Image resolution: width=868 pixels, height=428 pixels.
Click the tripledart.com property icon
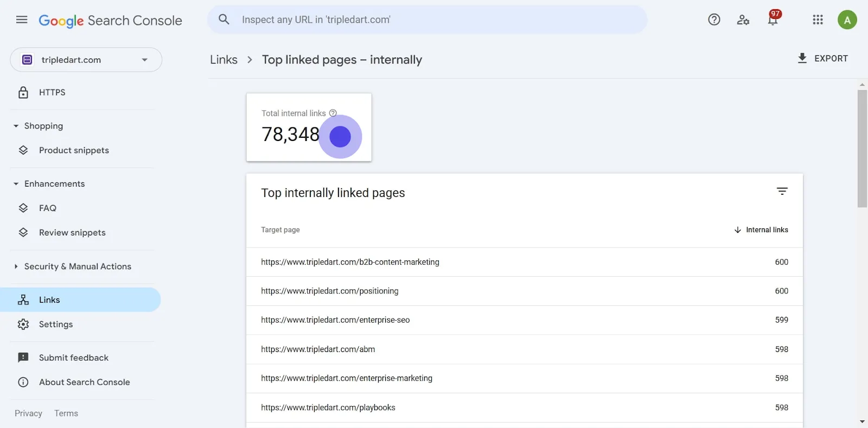[27, 60]
